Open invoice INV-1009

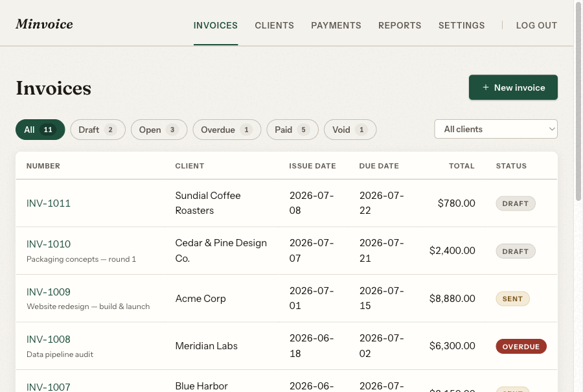click(x=49, y=292)
